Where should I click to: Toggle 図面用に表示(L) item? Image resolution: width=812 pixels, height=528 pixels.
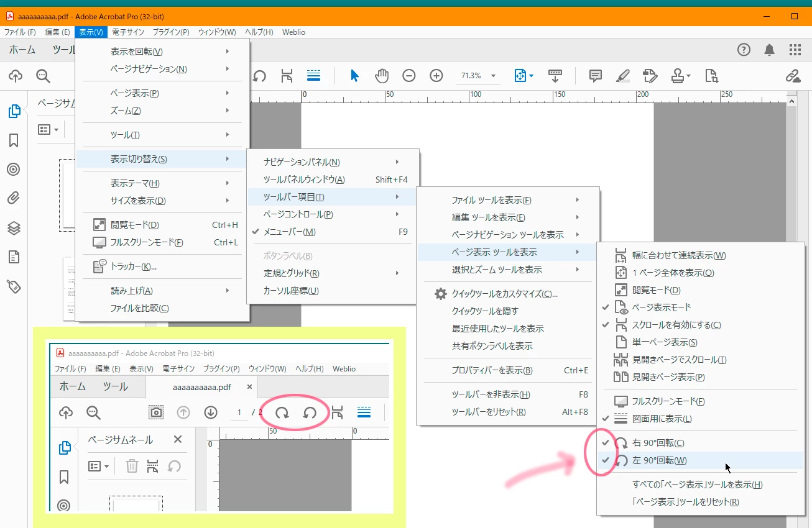(x=700, y=419)
